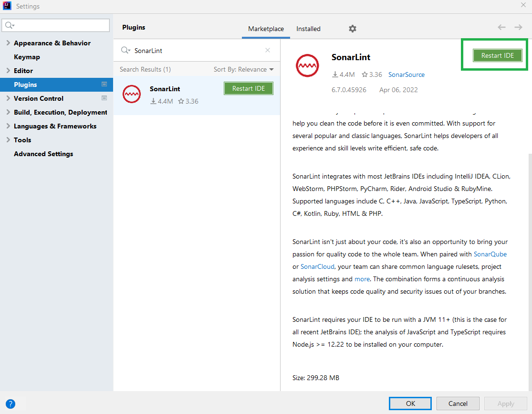This screenshot has height=414, width=532.
Task: Switch to the Installed tab
Action: 308,29
